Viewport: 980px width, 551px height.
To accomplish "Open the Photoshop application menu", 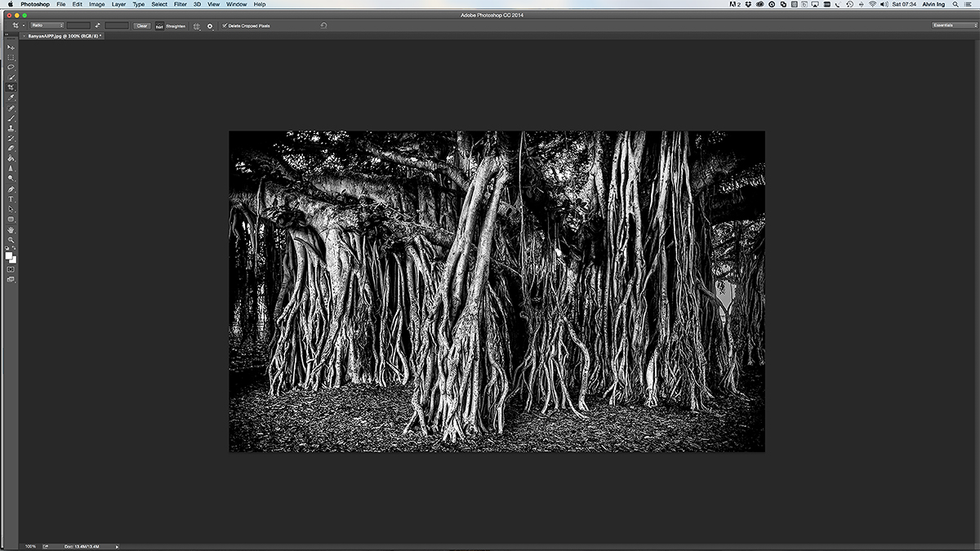I will (35, 4).
